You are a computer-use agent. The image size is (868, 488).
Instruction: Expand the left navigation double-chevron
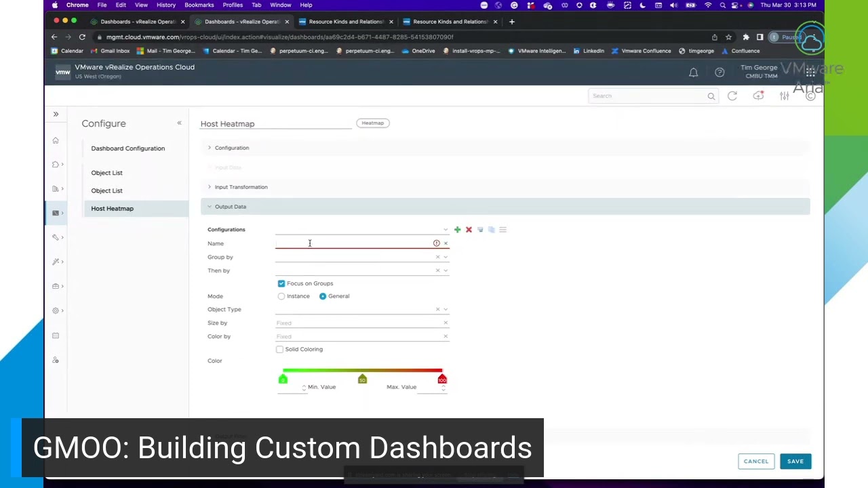pos(56,114)
